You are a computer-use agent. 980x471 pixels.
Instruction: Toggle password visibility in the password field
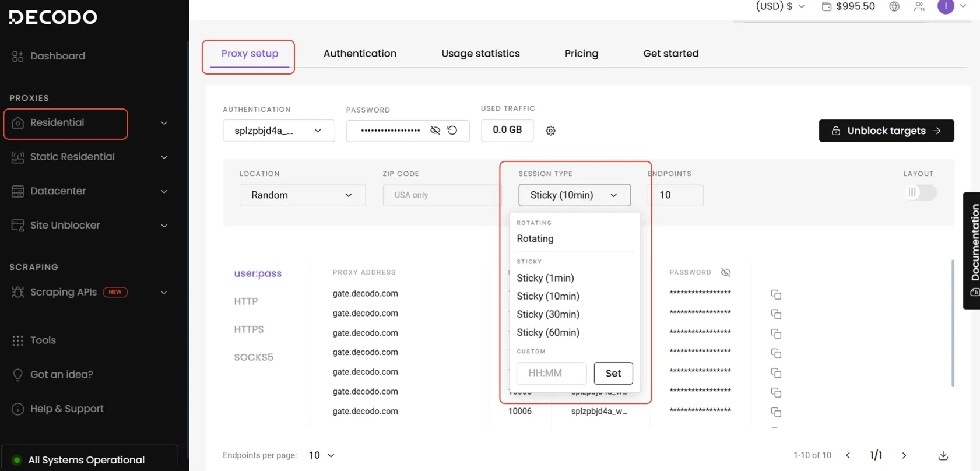435,130
